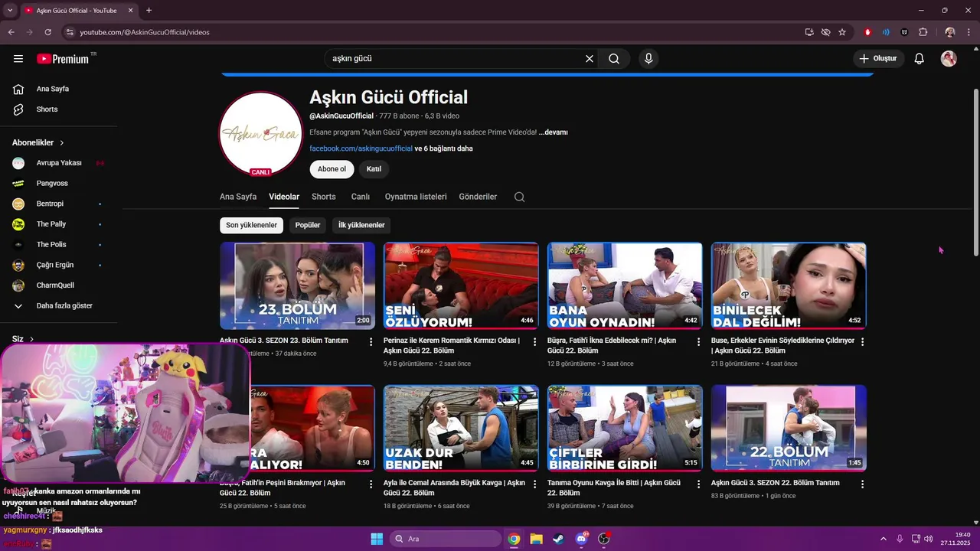Viewport: 980px width, 551px height.
Task: Play the BANA OYUN OYNADIN thumbnail
Action: pyautogui.click(x=625, y=285)
